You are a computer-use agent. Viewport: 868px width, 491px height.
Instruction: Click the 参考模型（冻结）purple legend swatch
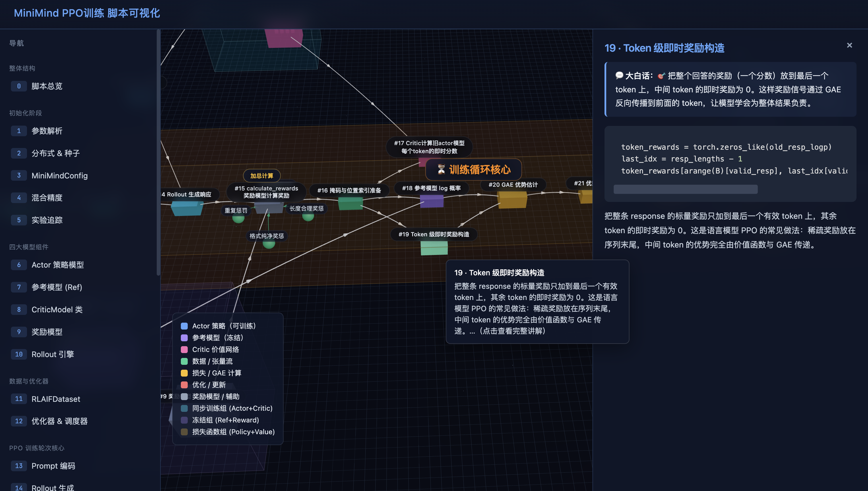[184, 338]
